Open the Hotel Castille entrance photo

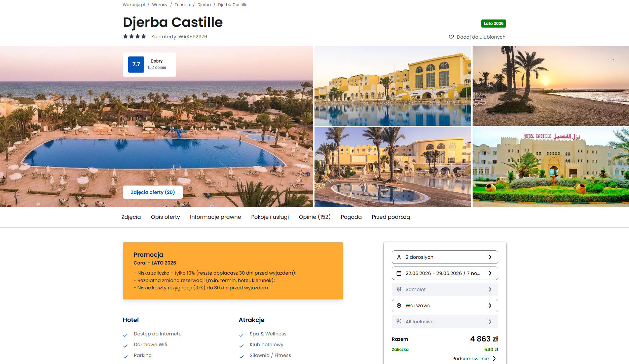click(551, 167)
